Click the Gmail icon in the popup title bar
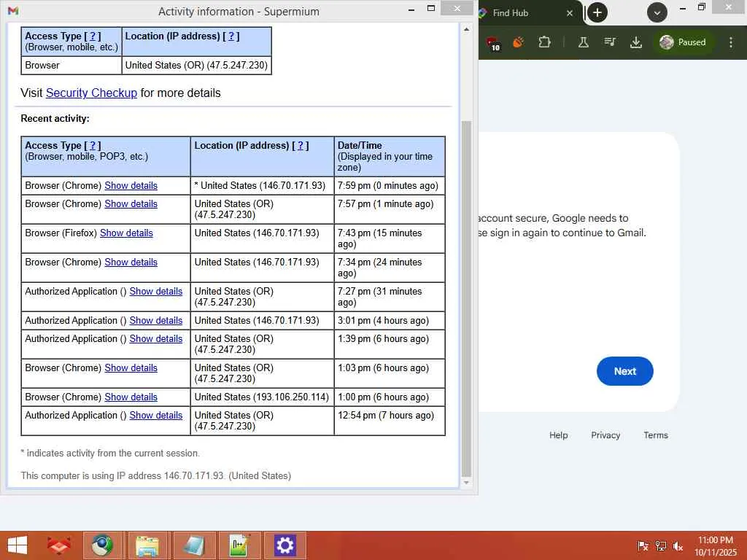 point(13,11)
